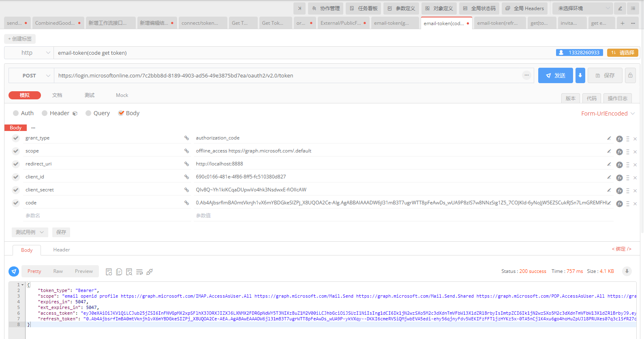
Task: Switch response view to Raw
Action: pos(58,271)
